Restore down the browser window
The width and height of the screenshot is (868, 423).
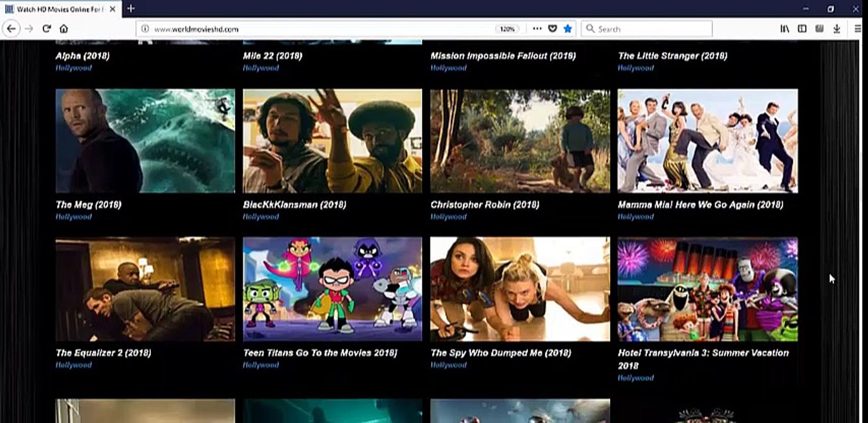click(x=830, y=9)
